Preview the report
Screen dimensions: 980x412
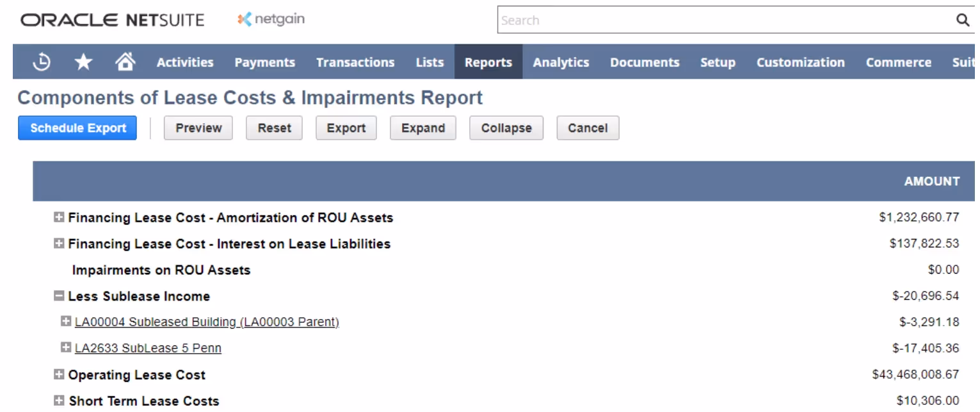coord(198,128)
